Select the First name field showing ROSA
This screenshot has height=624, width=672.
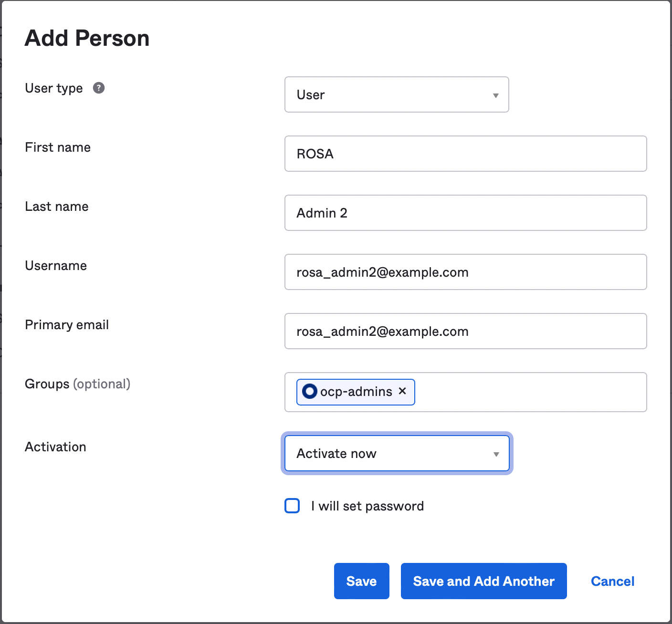465,154
